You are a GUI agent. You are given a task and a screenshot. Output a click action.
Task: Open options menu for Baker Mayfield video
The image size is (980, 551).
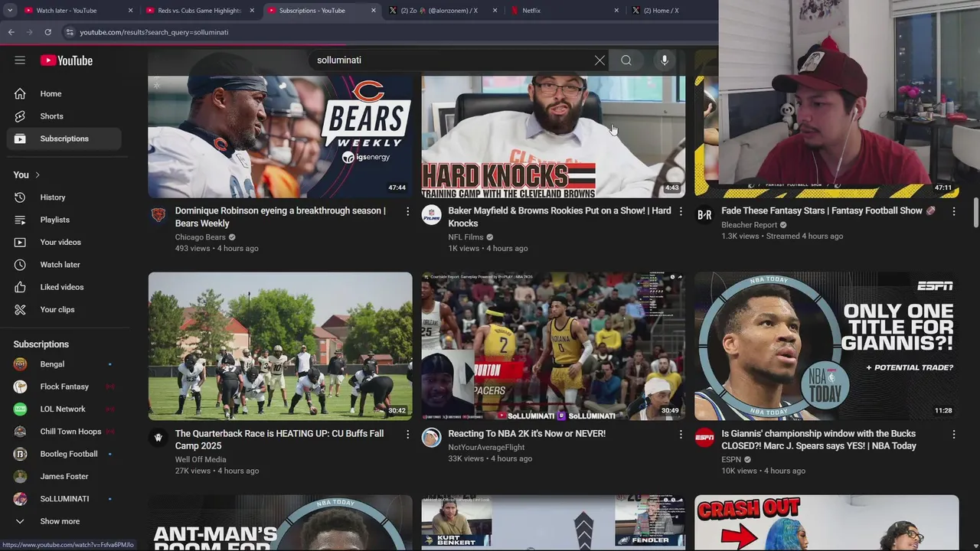point(681,211)
